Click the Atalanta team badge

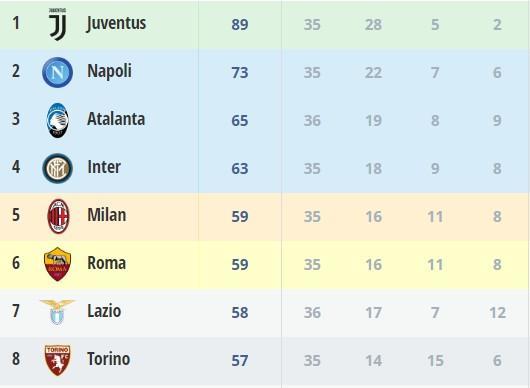pos(57,120)
